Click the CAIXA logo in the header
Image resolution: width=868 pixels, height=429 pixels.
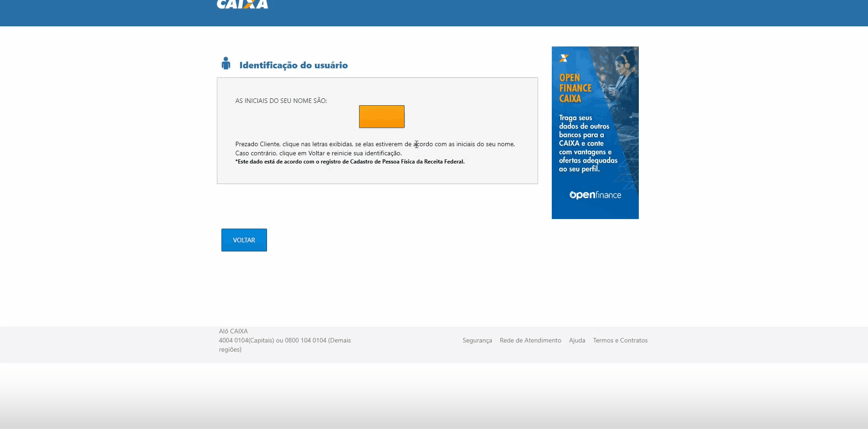(242, 4)
